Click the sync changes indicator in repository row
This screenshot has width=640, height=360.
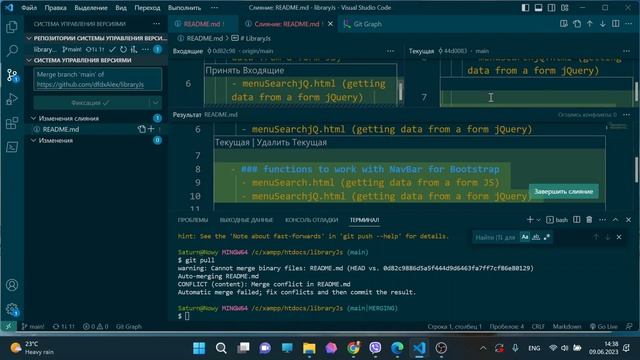pos(95,49)
